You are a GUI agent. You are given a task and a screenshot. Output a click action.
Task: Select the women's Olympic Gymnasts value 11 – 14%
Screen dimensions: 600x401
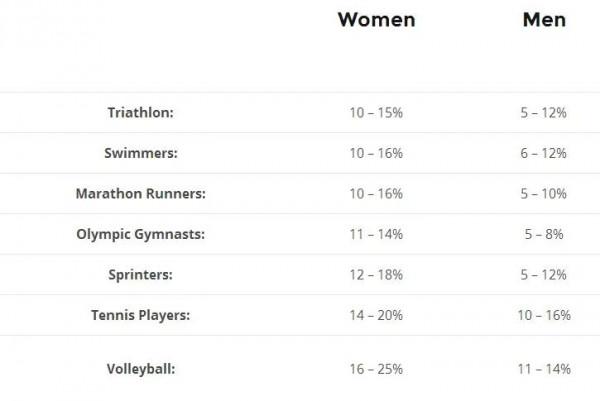tap(376, 234)
